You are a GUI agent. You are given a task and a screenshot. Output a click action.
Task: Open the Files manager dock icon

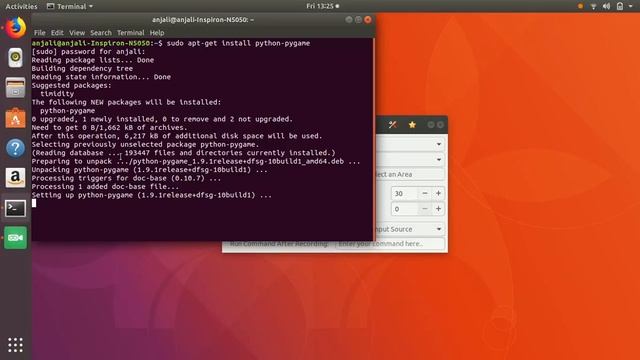tap(16, 88)
